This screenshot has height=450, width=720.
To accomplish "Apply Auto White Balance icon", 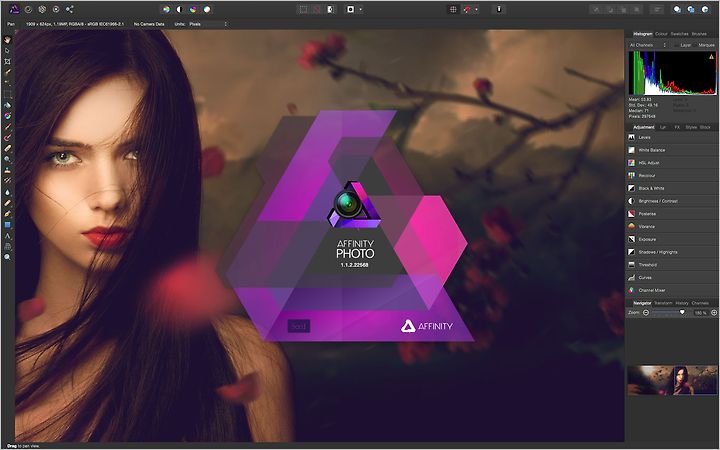I will pyautogui.click(x=207, y=9).
